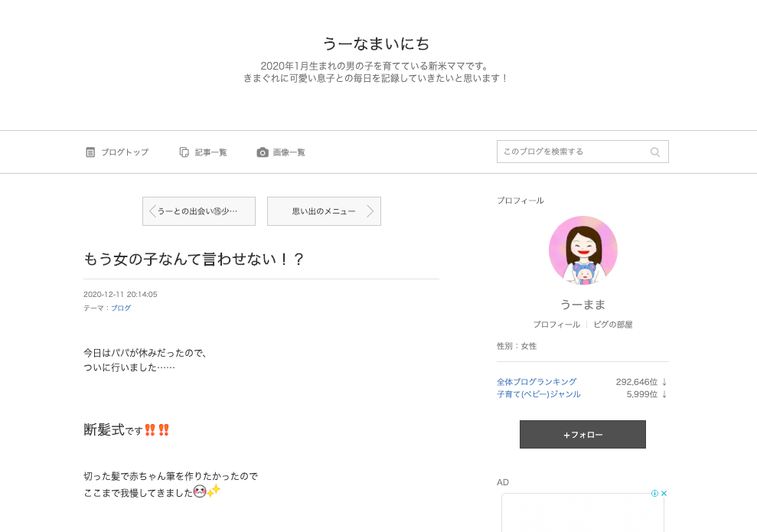
Task: Click the blog top list icon
Action: click(90, 152)
